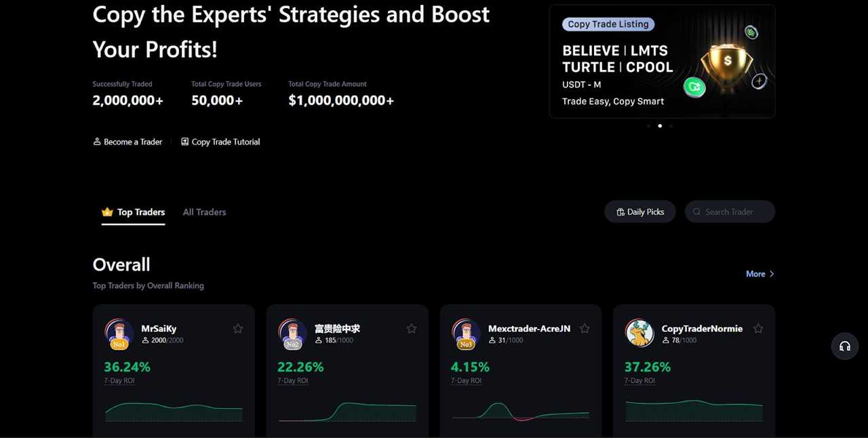Click the green copy trade icon on banner
The image size is (868, 438).
click(x=694, y=87)
